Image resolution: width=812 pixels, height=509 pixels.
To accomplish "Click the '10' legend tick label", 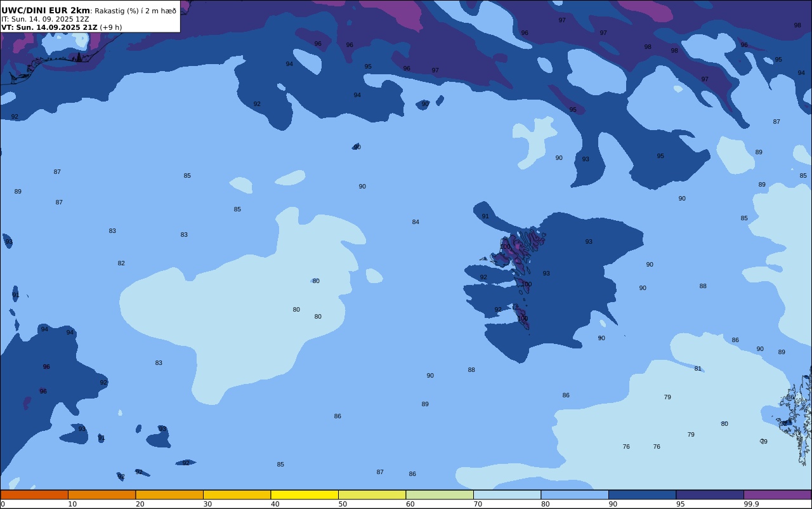I will click(72, 504).
